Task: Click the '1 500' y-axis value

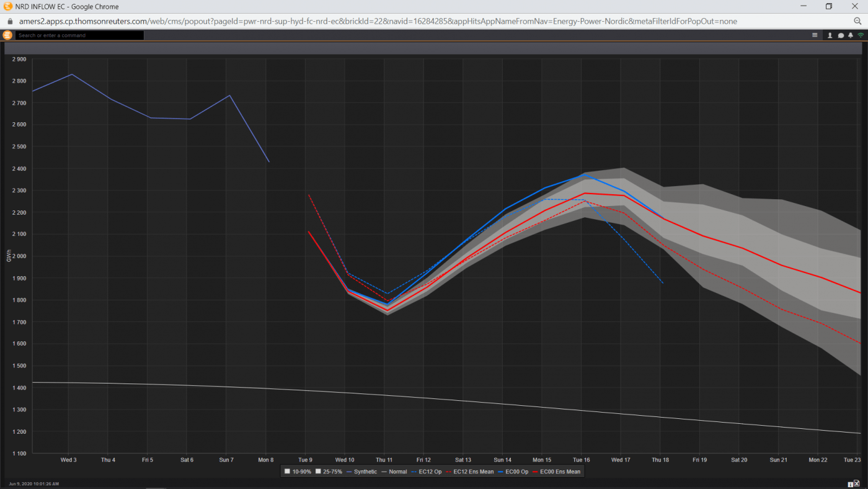Action: coord(19,366)
